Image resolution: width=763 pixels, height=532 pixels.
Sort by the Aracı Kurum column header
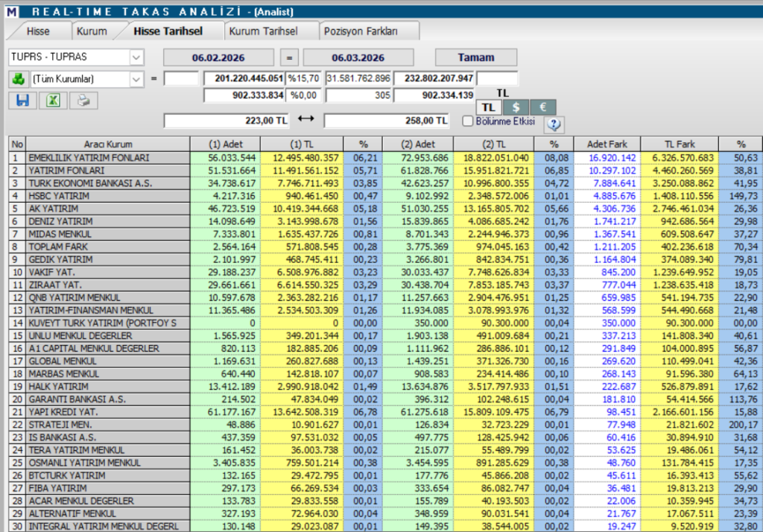[x=107, y=144]
